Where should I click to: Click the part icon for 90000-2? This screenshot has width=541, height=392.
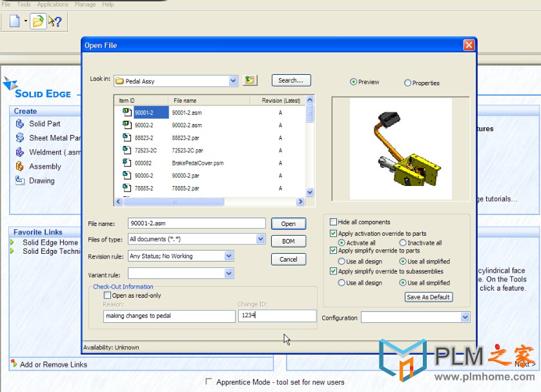127,175
